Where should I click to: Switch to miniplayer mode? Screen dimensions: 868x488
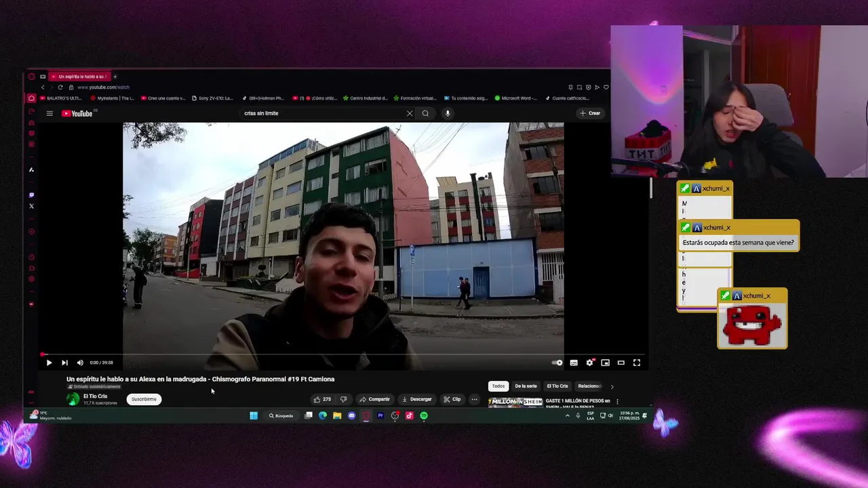coord(605,363)
